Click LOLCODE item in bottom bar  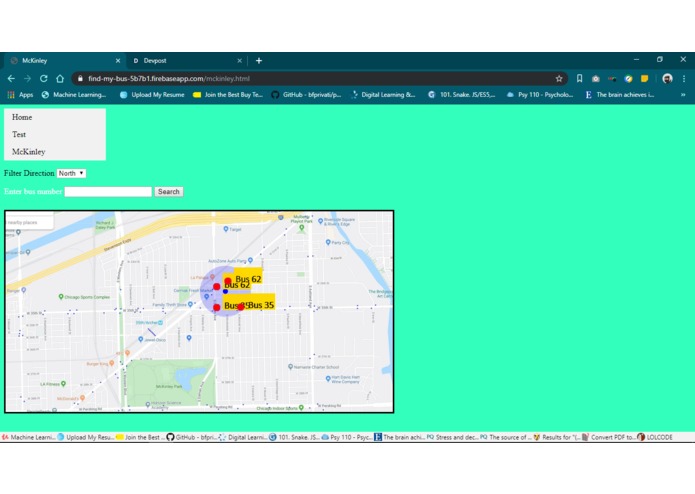[x=655, y=437]
